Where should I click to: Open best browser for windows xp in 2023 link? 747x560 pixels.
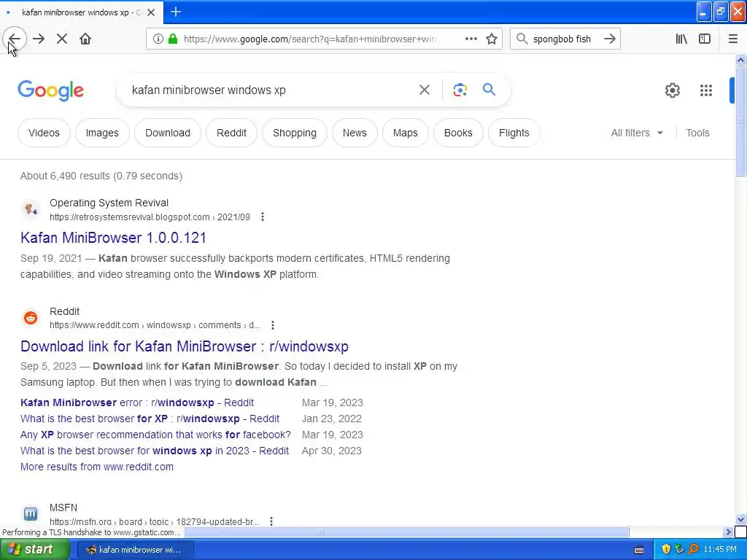(x=155, y=451)
